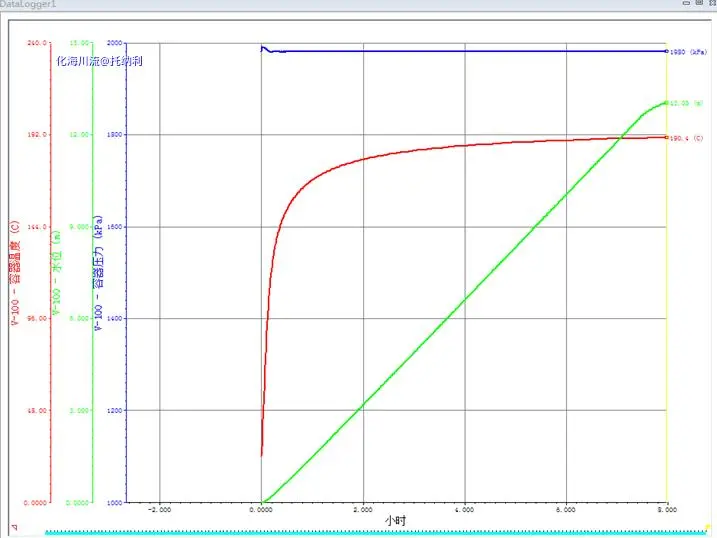Click the cyan time scrollbar below the chart
The width and height of the screenshot is (717, 538).
coord(375,532)
